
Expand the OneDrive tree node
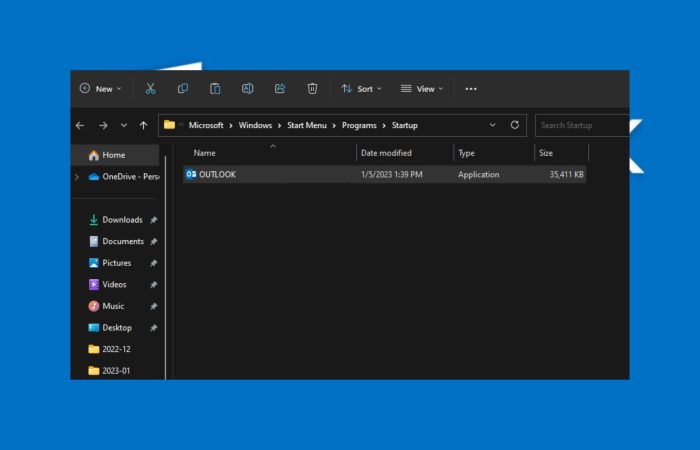(77, 177)
